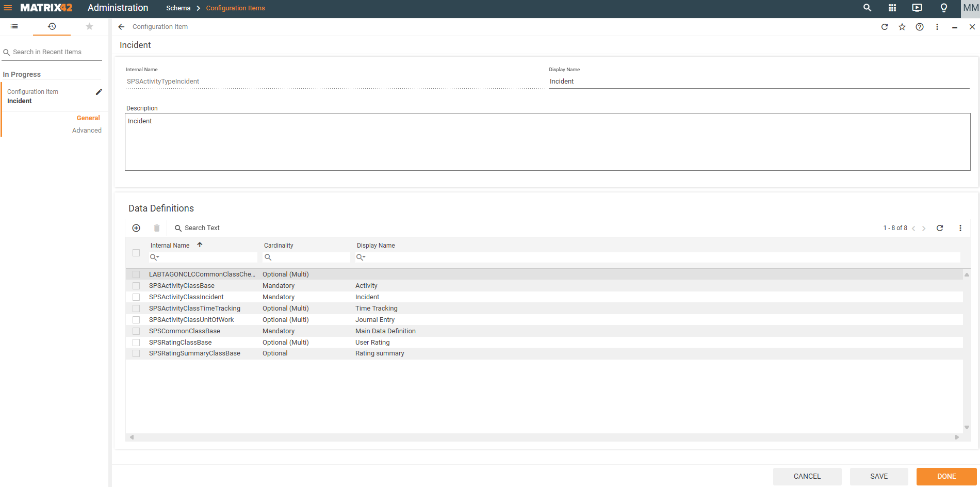Sort by Internal Name column arrow
Image resolution: width=980 pixels, height=487 pixels.
pyautogui.click(x=200, y=245)
